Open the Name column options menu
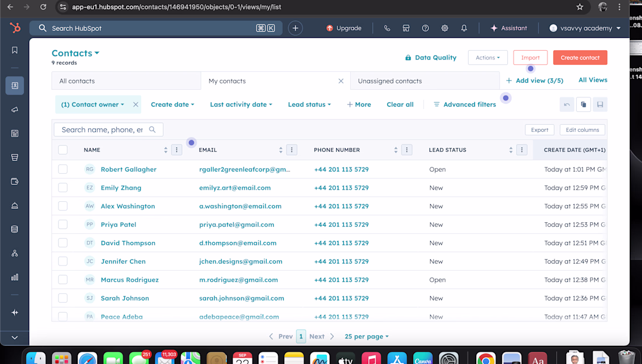 click(x=176, y=150)
